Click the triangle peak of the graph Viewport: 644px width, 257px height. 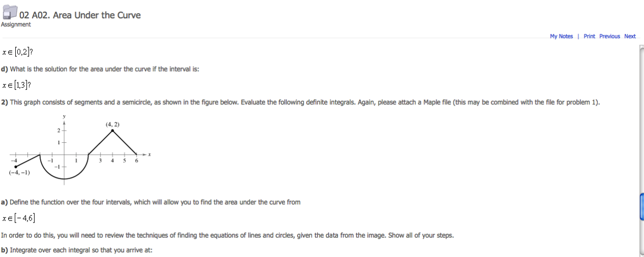pyautogui.click(x=112, y=131)
